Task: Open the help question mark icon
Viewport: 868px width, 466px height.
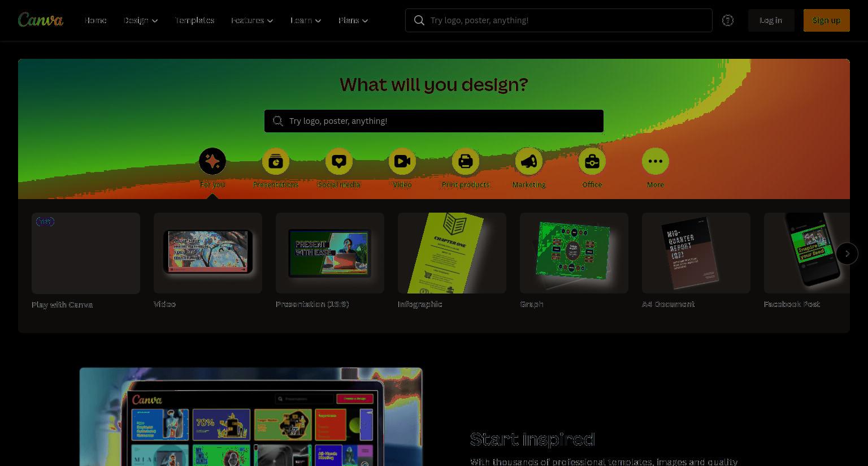Action: [x=728, y=20]
